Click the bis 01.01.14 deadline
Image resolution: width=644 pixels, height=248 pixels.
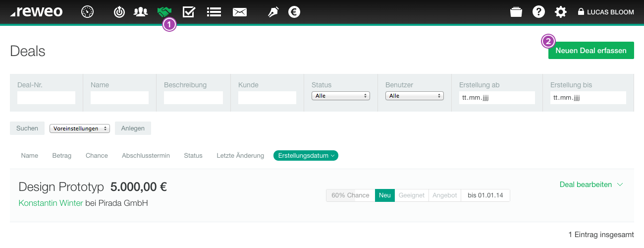click(x=485, y=195)
